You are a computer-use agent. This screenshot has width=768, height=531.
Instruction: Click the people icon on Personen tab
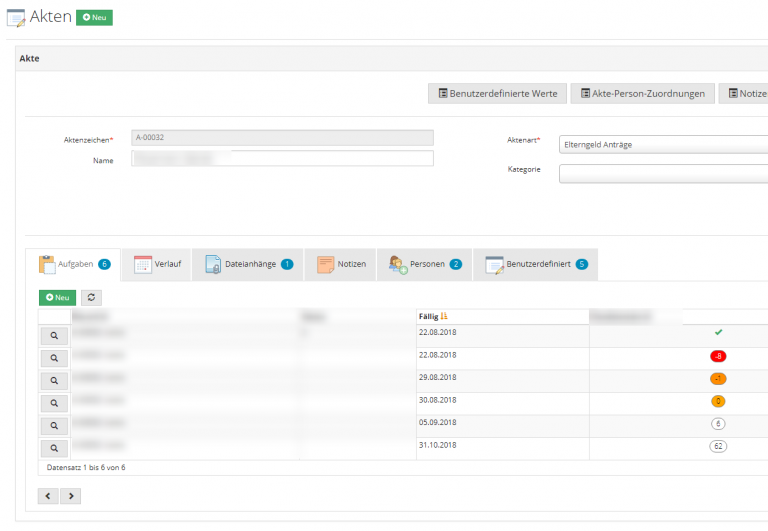click(x=398, y=265)
